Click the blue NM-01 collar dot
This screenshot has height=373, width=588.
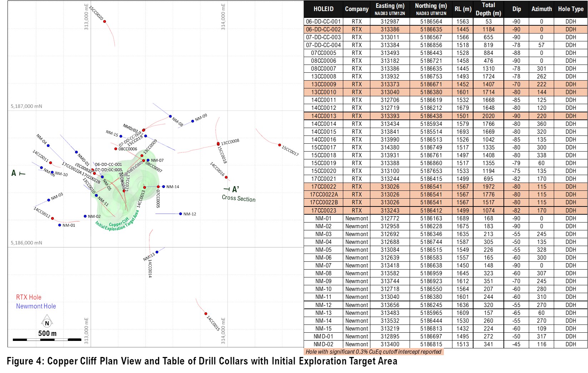point(60,225)
